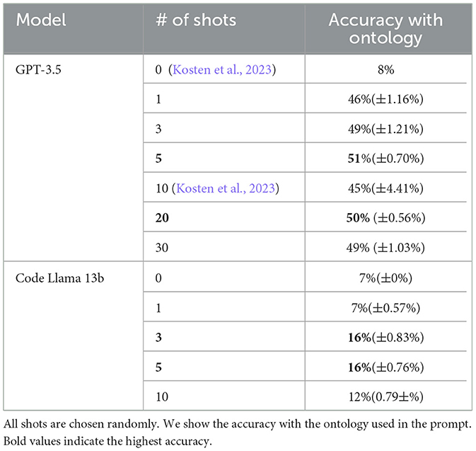Click the 'Accuracy with ontology' column header
The image size is (476, 451).
coord(385,28)
